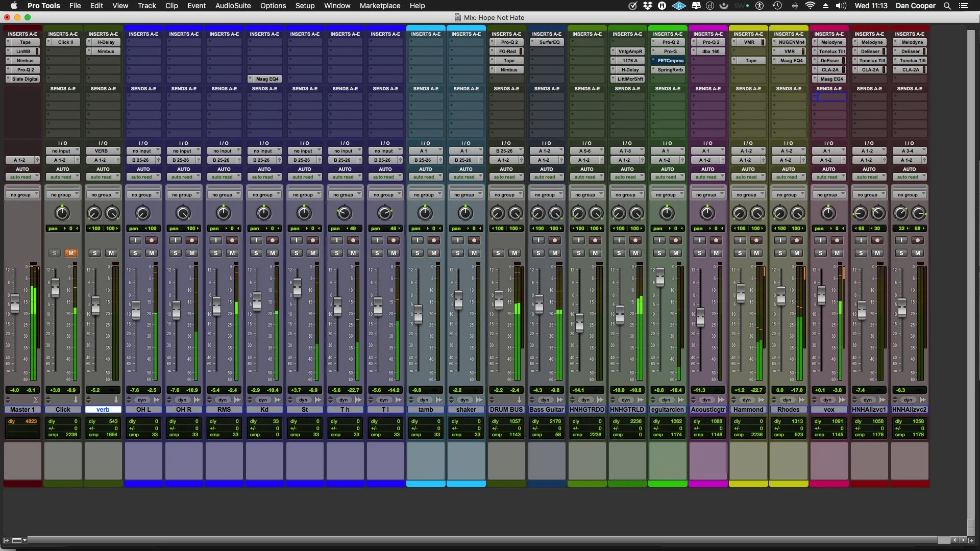The image size is (980, 551).
Task: Open Spotlight search from the menu bar
Action: coord(947,6)
